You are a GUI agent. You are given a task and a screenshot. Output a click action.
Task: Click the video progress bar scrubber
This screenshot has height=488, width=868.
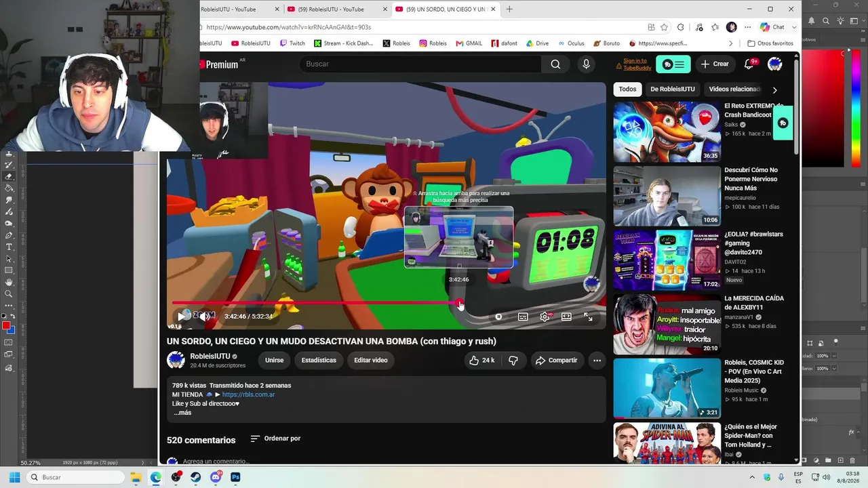point(460,303)
